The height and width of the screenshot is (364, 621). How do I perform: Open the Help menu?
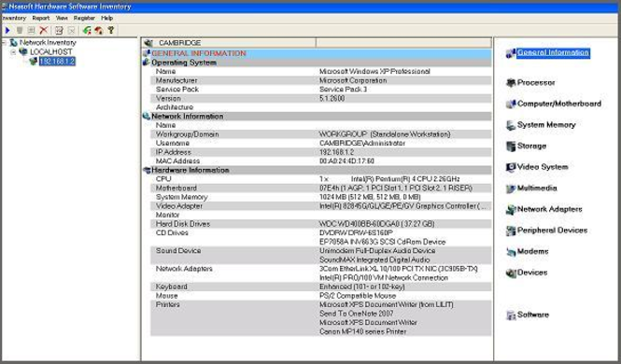click(107, 19)
